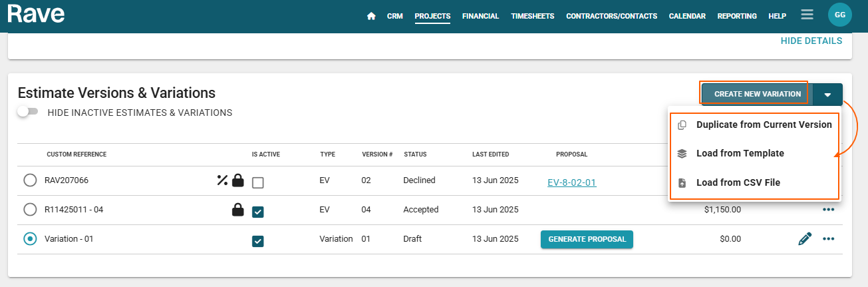Image resolution: width=868 pixels, height=287 pixels.
Task: Click the percent icon on RAV207066 row
Action: 222,180
